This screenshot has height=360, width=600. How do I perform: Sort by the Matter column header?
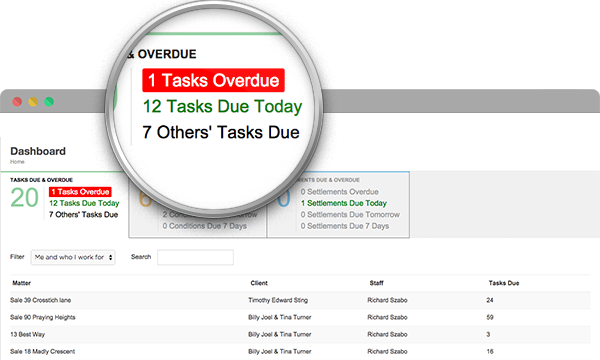click(21, 283)
